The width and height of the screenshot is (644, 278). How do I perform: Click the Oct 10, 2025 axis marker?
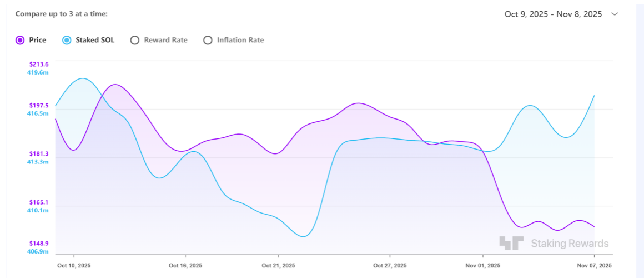74,265
